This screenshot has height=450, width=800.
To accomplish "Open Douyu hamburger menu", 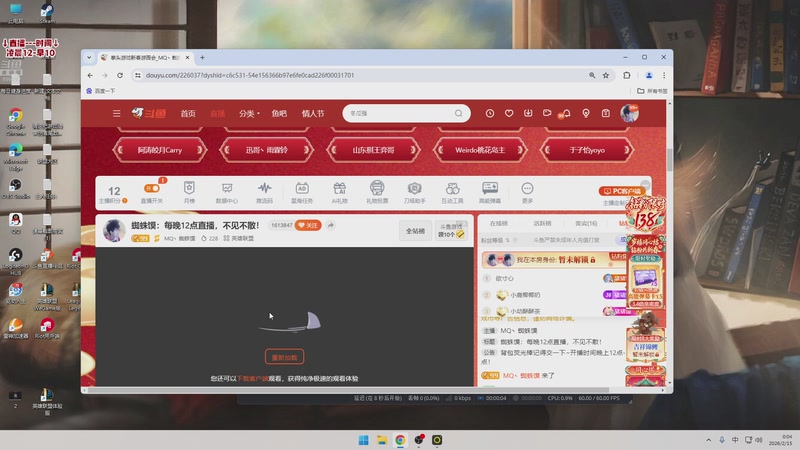I will [116, 113].
